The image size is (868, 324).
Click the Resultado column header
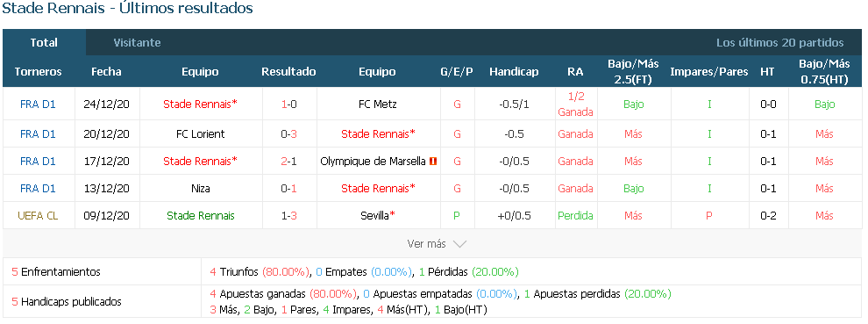point(289,72)
